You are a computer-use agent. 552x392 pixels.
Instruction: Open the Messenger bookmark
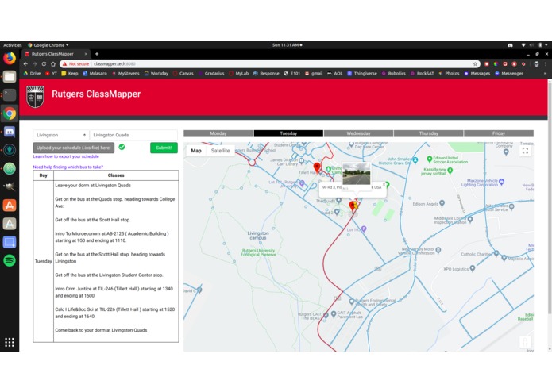point(508,74)
